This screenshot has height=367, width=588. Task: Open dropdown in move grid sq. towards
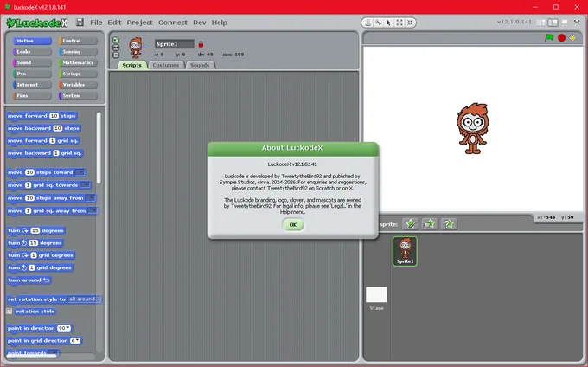(85, 185)
